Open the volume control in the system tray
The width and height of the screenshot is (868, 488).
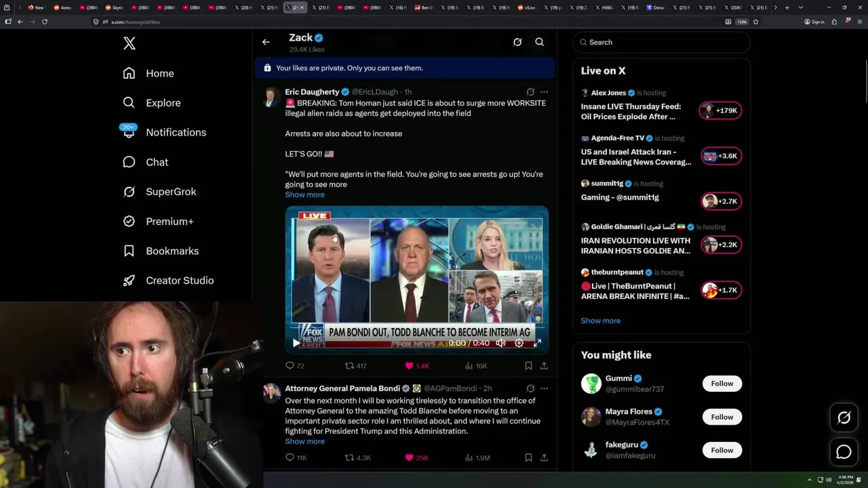pyautogui.click(x=828, y=480)
